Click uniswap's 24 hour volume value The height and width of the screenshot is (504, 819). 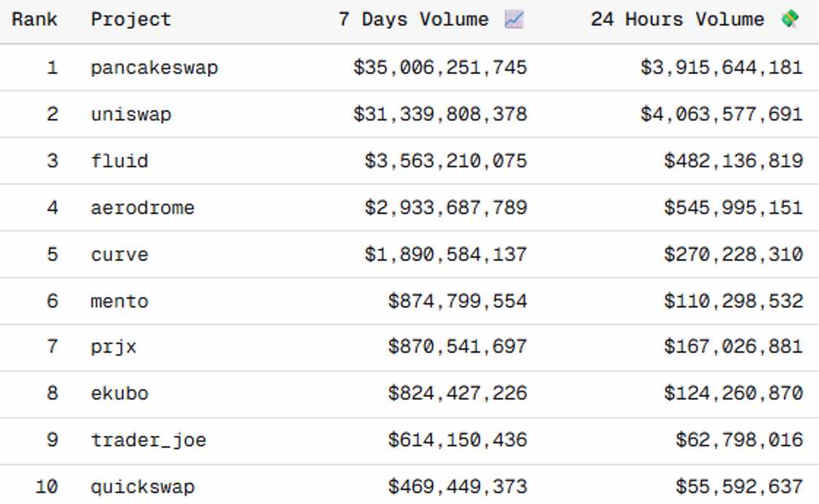(721, 115)
